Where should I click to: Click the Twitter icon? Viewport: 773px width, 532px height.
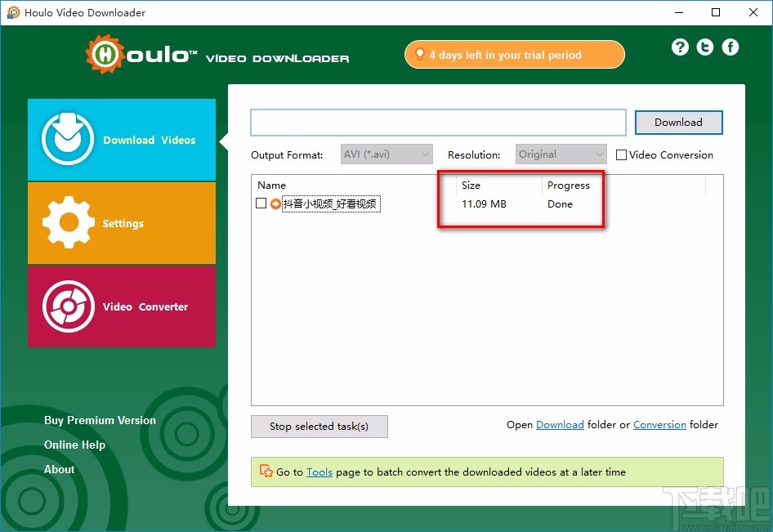[x=704, y=47]
